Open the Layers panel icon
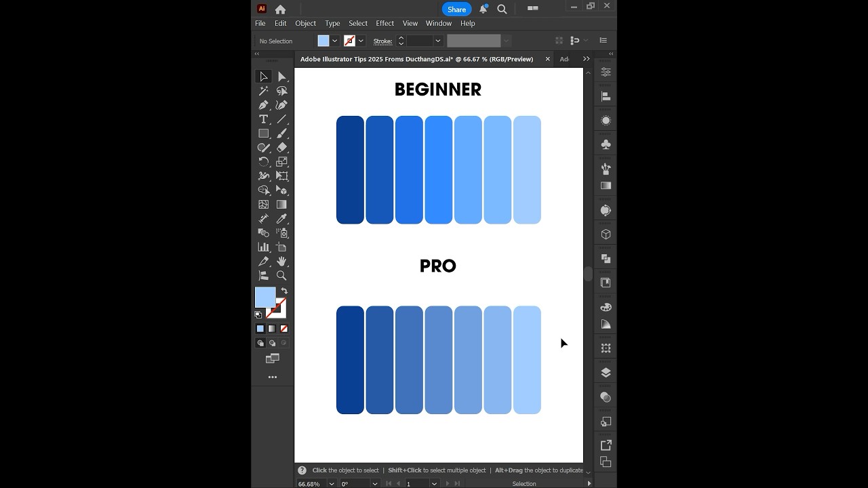Viewport: 868px width, 488px height. tap(606, 373)
